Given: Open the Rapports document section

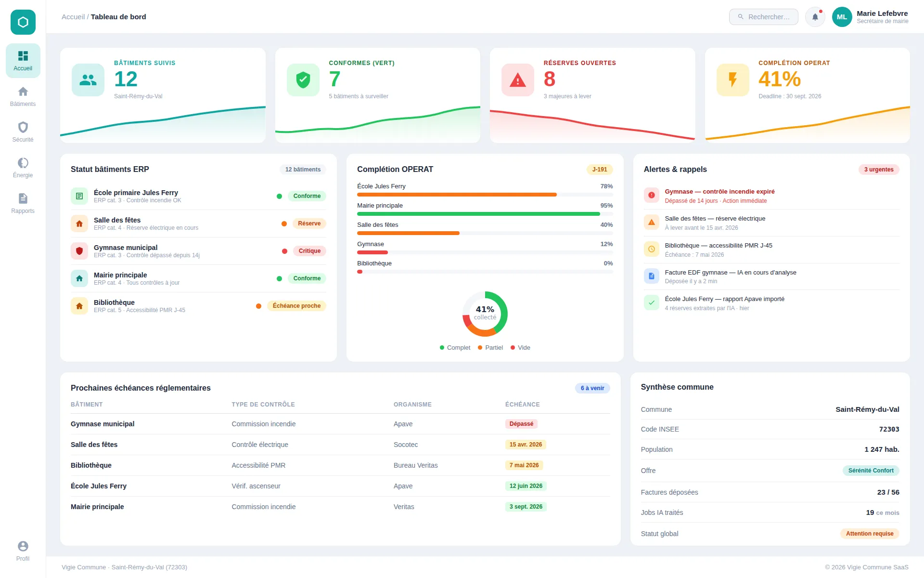Looking at the screenshot, I should click(23, 203).
